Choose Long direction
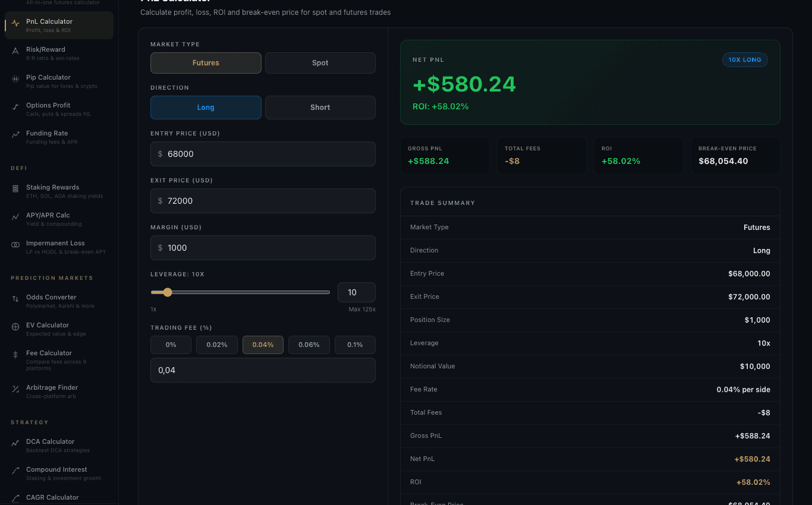Image resolution: width=812 pixels, height=505 pixels. point(206,108)
